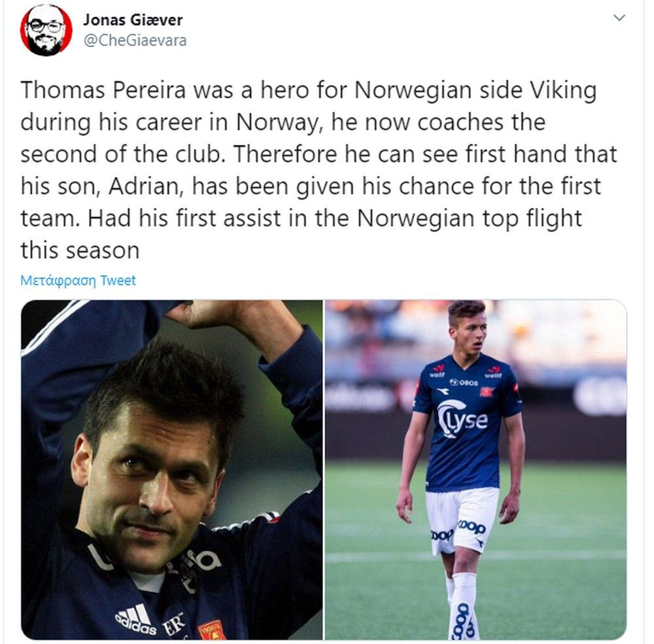Open the @CheGiaevara handle link
The width and height of the screenshot is (654, 644).
point(135,41)
